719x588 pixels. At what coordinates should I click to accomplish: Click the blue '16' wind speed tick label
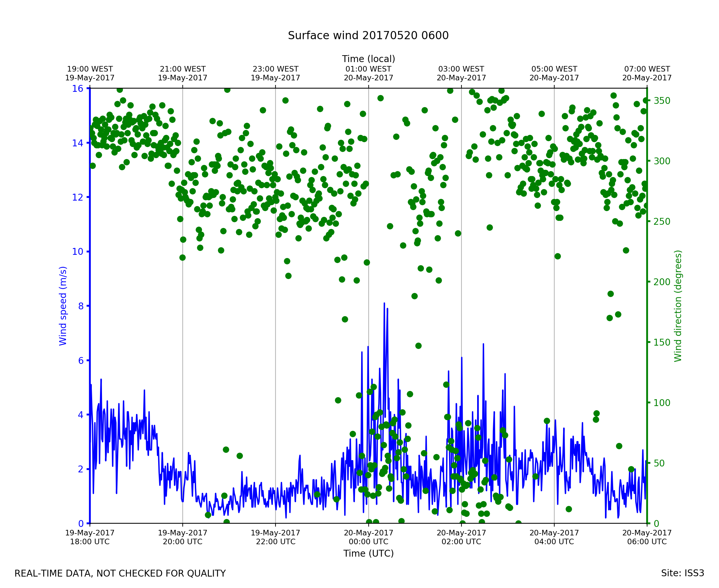pos(77,89)
